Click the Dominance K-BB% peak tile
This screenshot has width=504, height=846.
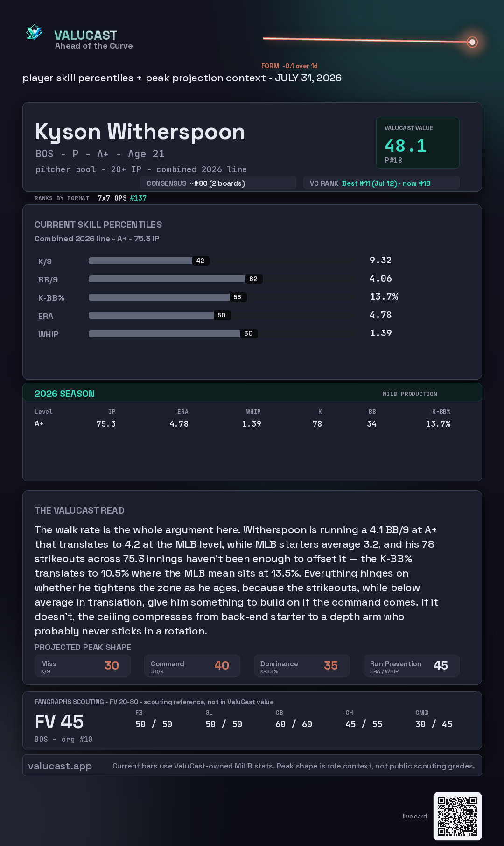coord(301,666)
